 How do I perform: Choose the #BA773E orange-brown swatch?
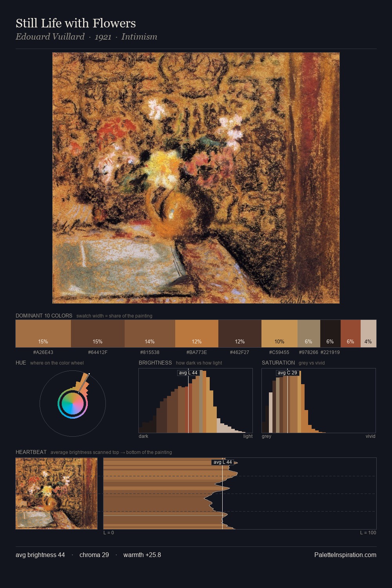(x=197, y=334)
